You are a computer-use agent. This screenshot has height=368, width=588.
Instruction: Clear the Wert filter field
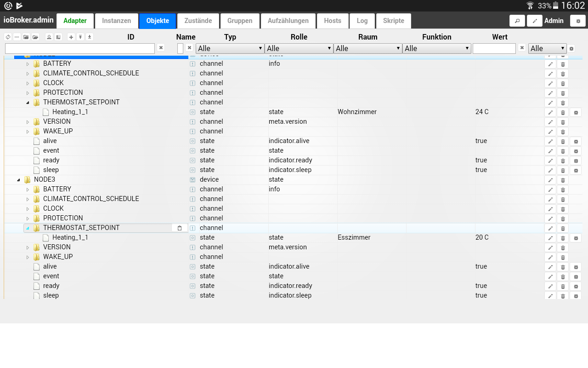click(x=522, y=47)
